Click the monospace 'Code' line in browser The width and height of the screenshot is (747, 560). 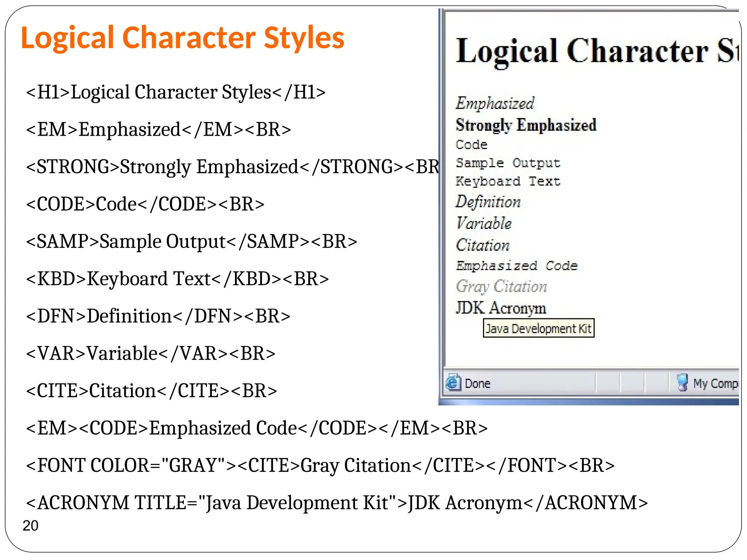472,145
